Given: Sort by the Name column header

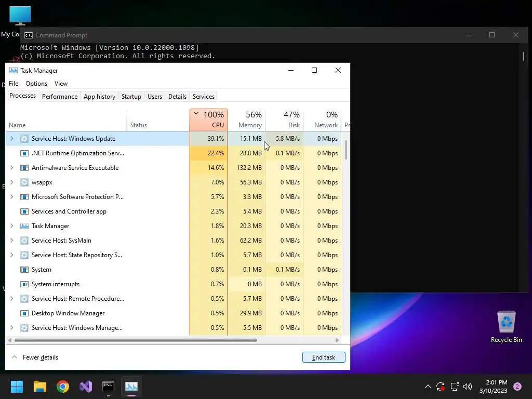Looking at the screenshot, I should (x=66, y=120).
